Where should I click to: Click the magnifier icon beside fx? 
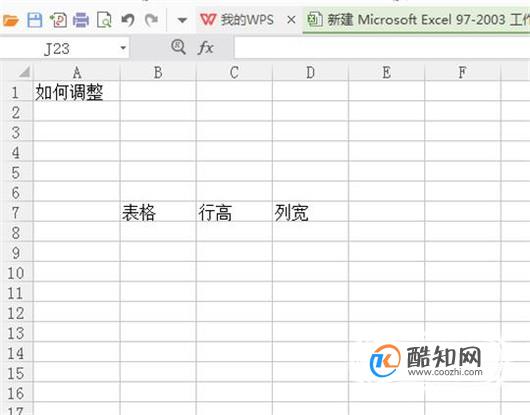point(178,47)
